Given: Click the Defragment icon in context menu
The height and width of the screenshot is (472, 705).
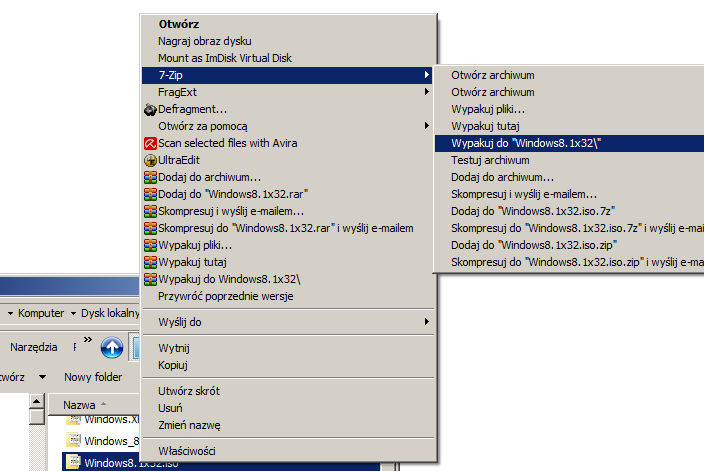Looking at the screenshot, I should (x=150, y=109).
